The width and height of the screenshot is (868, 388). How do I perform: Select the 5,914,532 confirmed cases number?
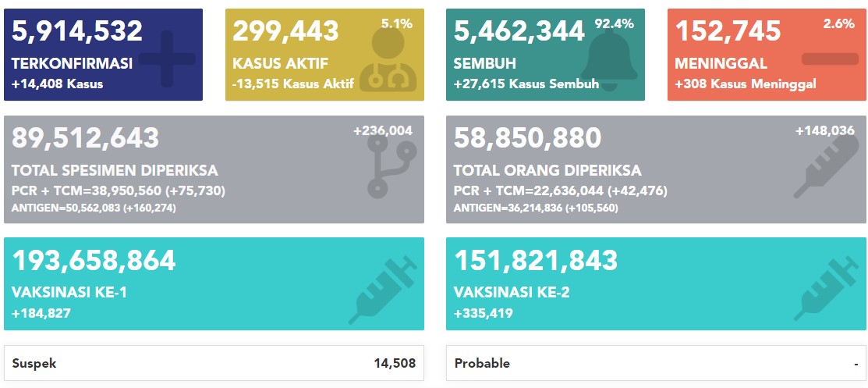[x=77, y=31]
